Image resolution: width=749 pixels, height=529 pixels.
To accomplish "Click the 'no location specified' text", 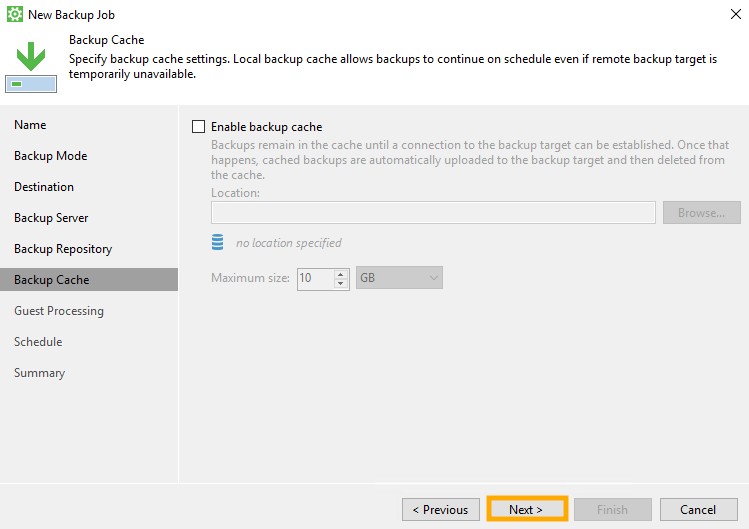I will point(289,243).
